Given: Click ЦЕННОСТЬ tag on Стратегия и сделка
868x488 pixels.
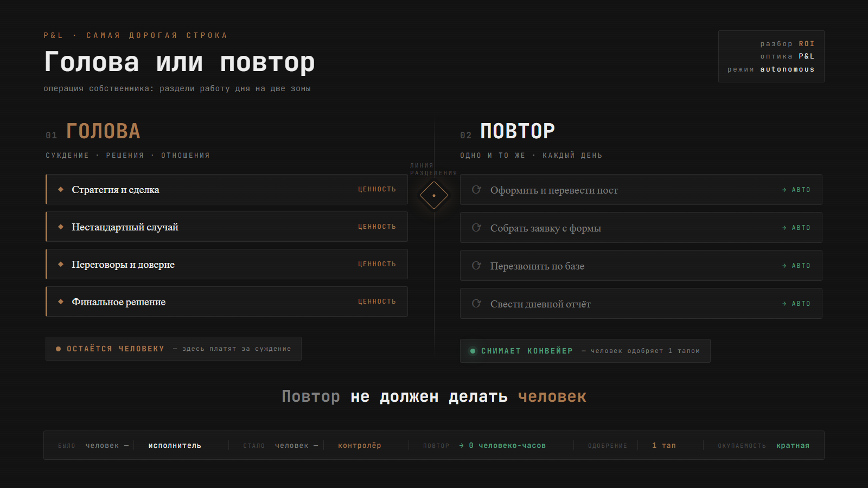Looking at the screenshot, I should click(377, 189).
